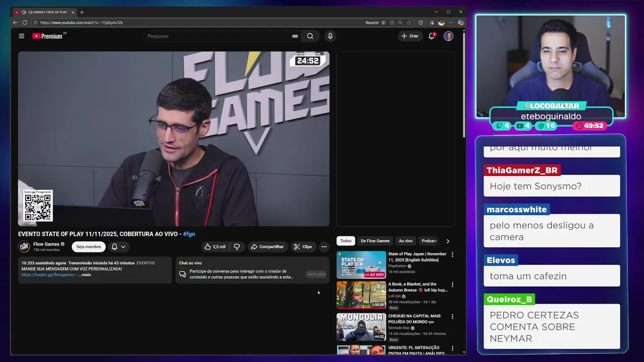Click the marcosswhite chat username
The width and height of the screenshot is (644, 362).
pyautogui.click(x=517, y=209)
